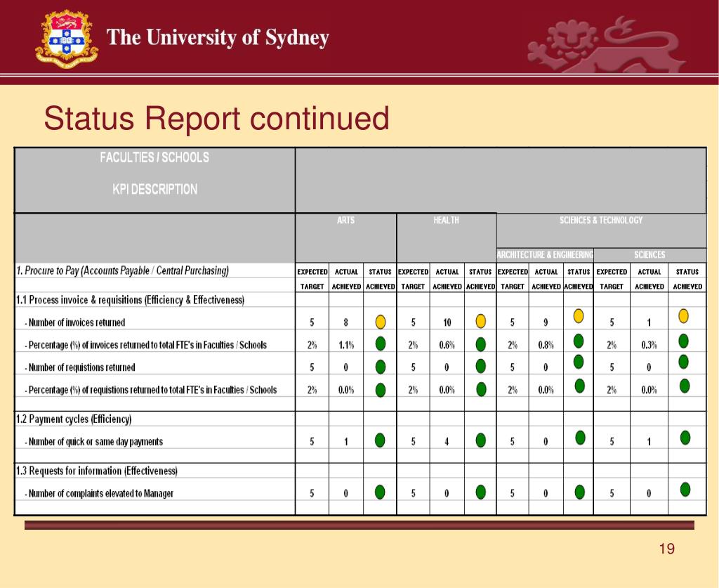The width and height of the screenshot is (719, 588).
Task: Click Architecture & Engineering actual invoices returned value '9'
Action: (x=546, y=322)
